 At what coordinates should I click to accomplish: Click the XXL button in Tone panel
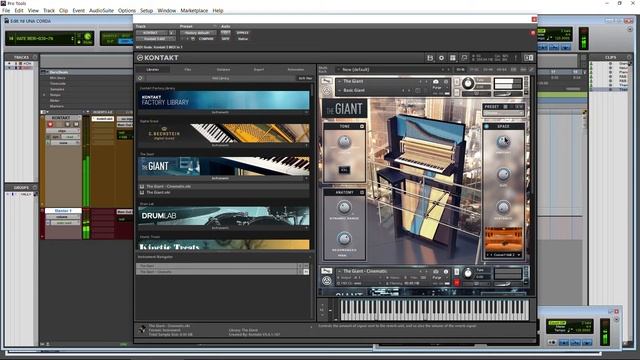coord(344,170)
